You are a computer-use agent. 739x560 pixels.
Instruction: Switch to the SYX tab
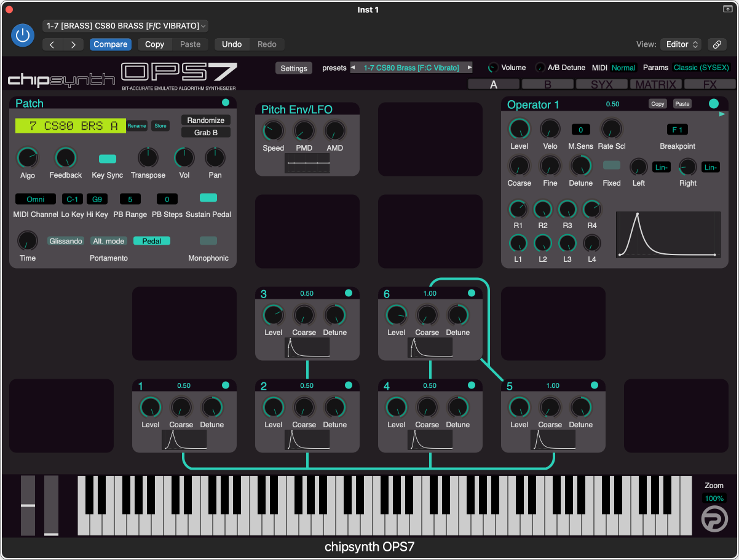click(x=602, y=85)
